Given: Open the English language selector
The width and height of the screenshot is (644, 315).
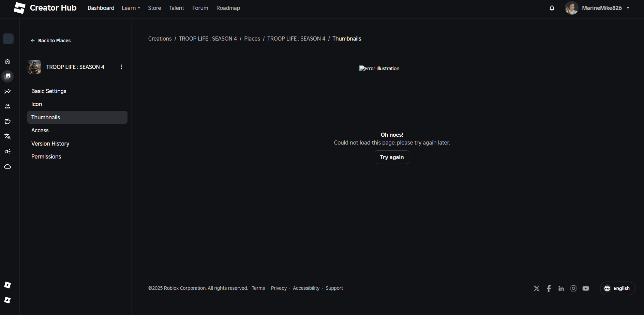Looking at the screenshot, I should pos(617,288).
